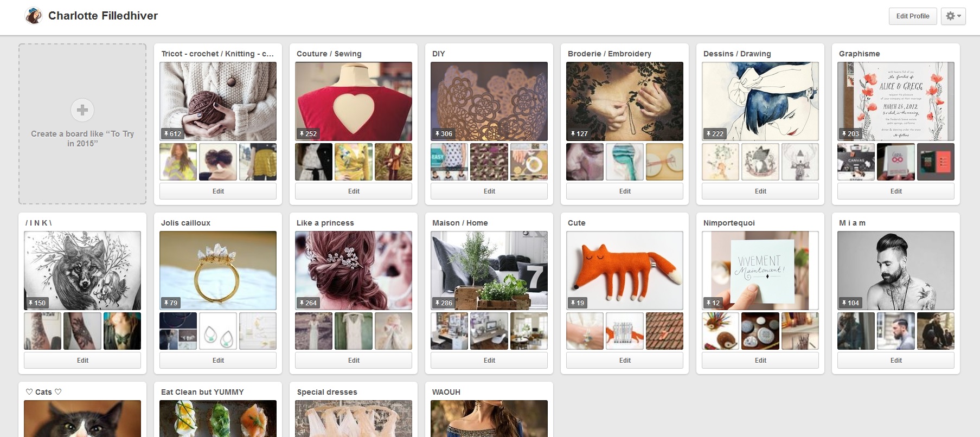
Task: Click the 150 pin count badge on INK board
Action: tap(37, 303)
